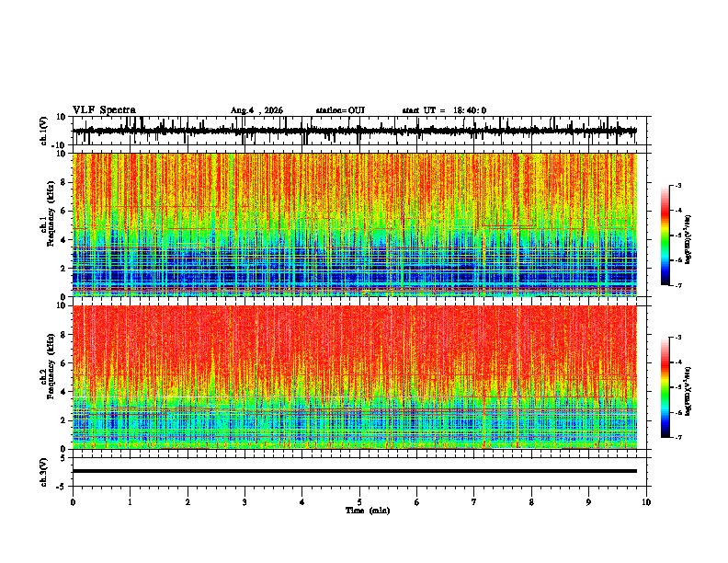
Task: Click the ch.2 "Frequency (kHz)" axis label
Action: [51, 366]
